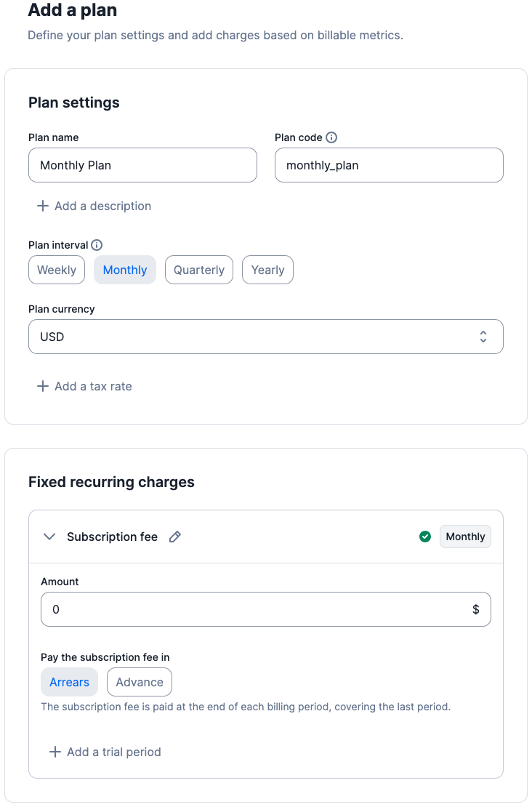Select the Monthly plan interval option
The height and width of the screenshot is (807, 532).
pyautogui.click(x=125, y=270)
